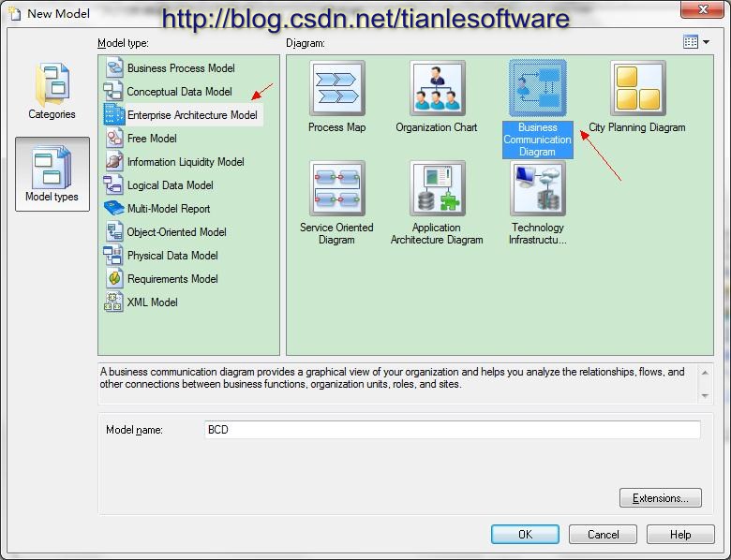Image resolution: width=731 pixels, height=560 pixels.
Task: Click the Object-Oriented Model icon
Action: [113, 231]
